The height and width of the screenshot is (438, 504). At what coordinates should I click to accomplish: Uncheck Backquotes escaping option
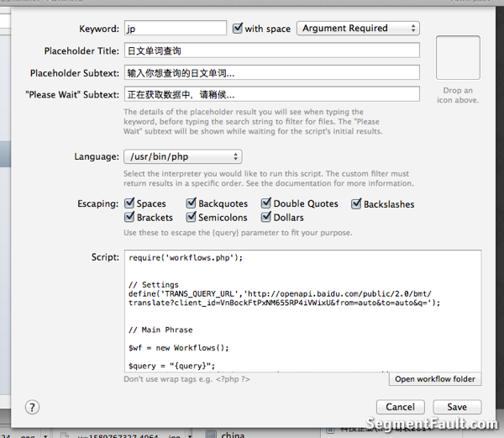[191, 203]
